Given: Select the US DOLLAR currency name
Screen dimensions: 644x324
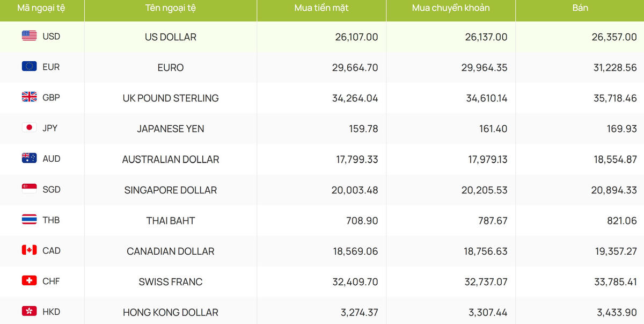Looking at the screenshot, I should click(x=171, y=37).
